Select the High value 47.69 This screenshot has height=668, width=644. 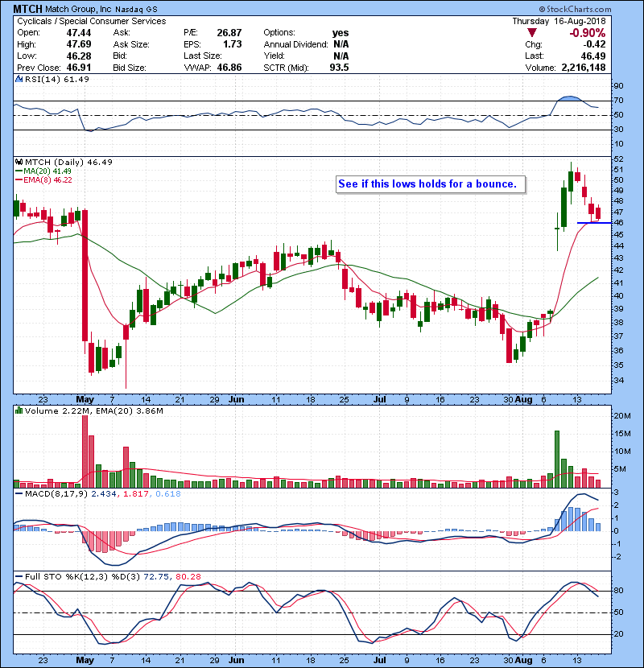79,44
